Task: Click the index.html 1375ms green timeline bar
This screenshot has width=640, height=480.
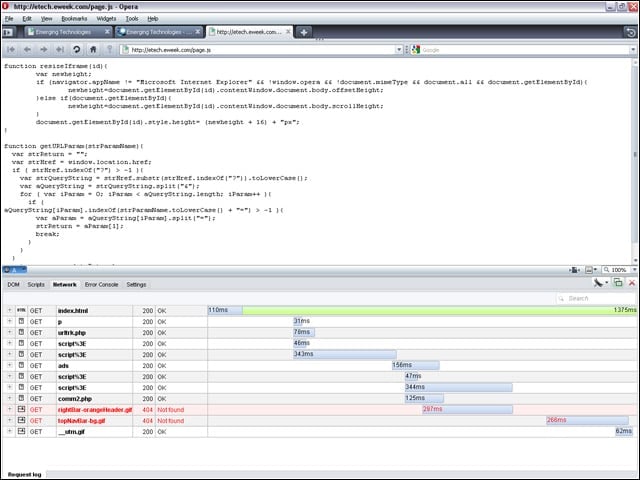Action: [x=439, y=310]
